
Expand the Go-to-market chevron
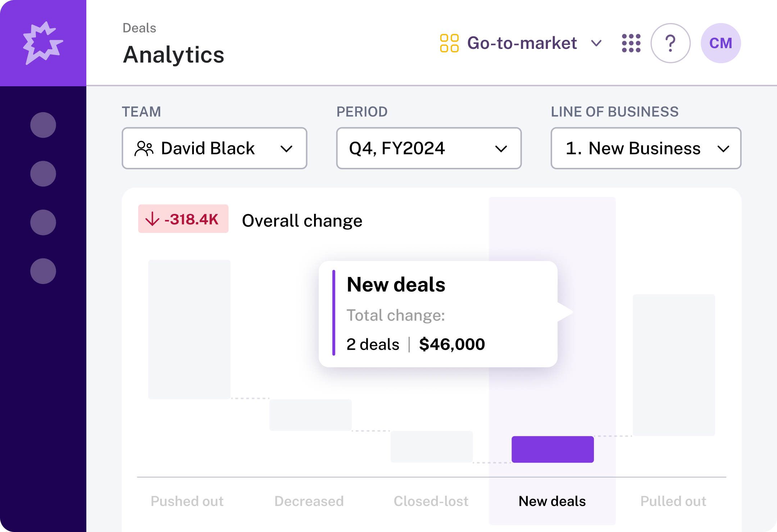coord(596,43)
